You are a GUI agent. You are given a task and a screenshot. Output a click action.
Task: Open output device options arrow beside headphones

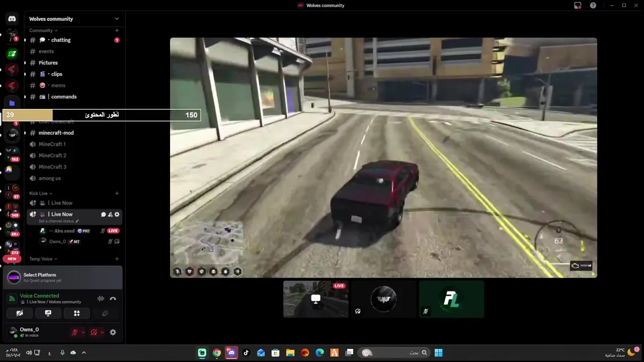[102, 332]
